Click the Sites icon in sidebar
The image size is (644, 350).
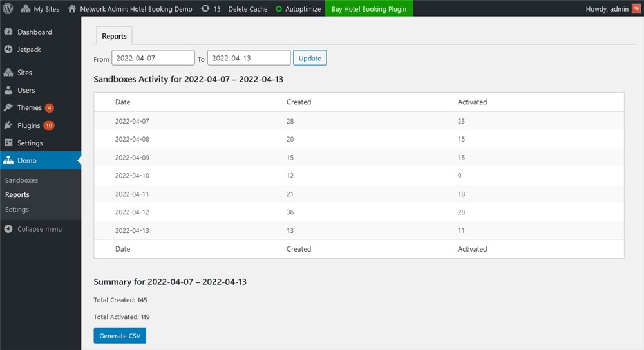coord(8,72)
